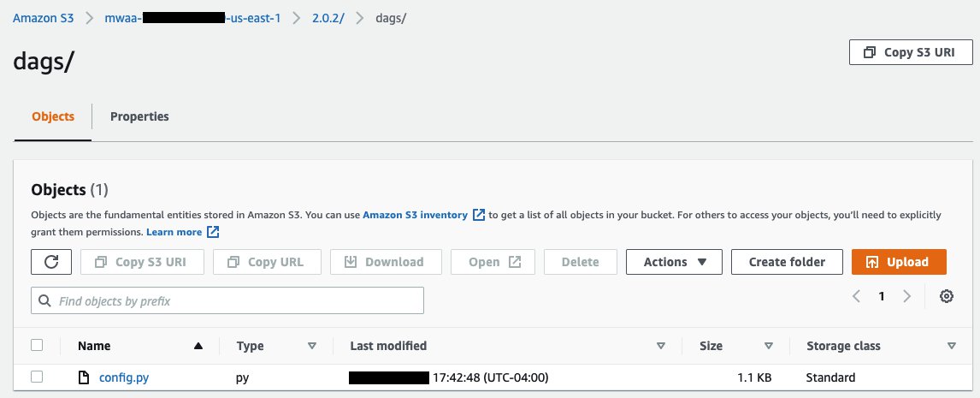Click the Create folder button
The width and height of the screenshot is (980, 398).
click(787, 262)
